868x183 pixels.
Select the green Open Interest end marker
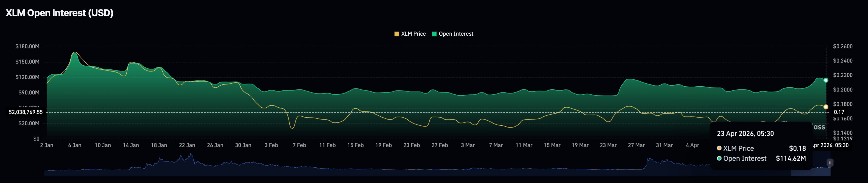[825, 80]
